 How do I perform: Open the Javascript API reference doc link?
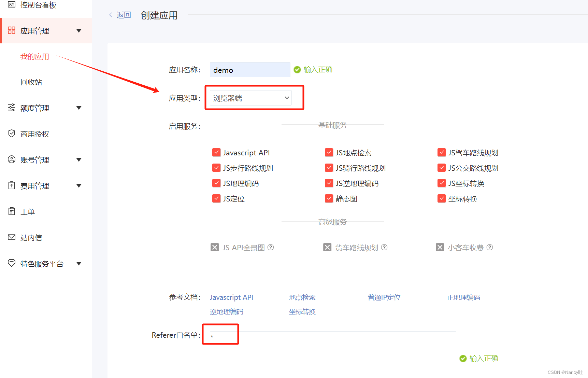pyautogui.click(x=231, y=297)
